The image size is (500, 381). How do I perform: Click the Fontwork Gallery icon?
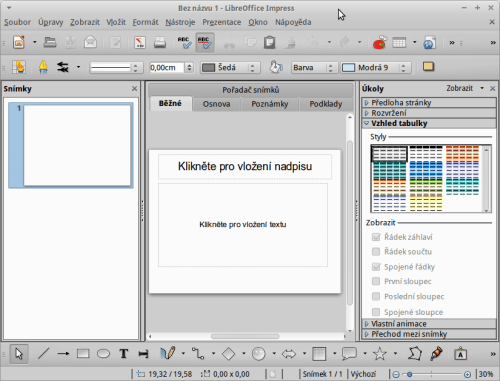click(460, 354)
